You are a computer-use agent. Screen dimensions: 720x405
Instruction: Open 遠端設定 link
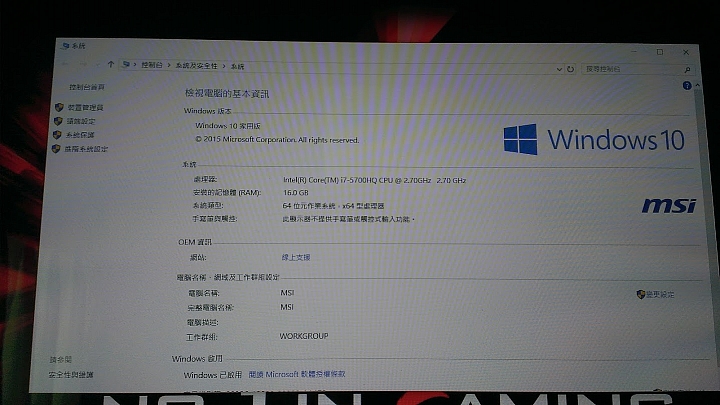click(81, 121)
